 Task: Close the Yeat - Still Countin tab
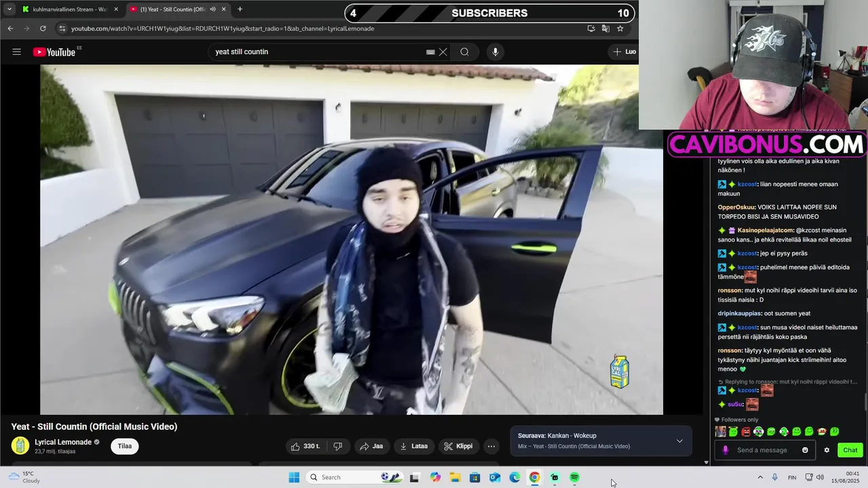(224, 9)
